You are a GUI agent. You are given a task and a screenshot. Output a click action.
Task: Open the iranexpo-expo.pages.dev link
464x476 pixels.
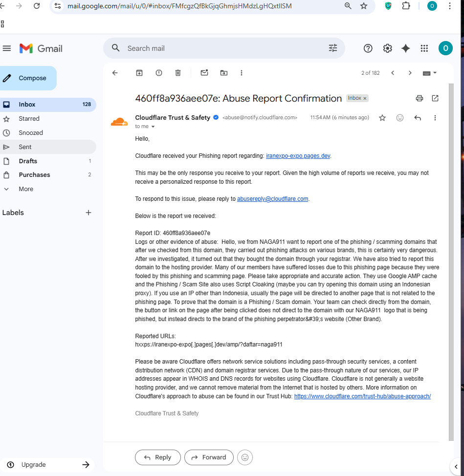click(298, 156)
